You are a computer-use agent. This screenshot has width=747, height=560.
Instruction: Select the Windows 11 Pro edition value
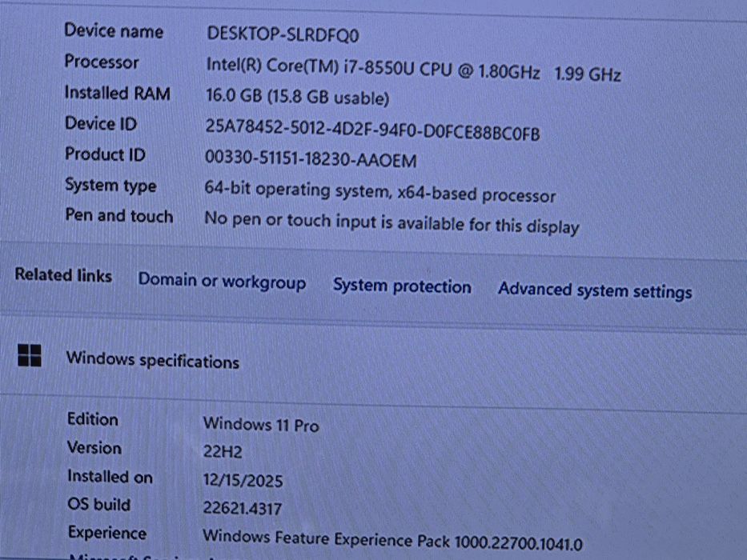click(x=261, y=424)
